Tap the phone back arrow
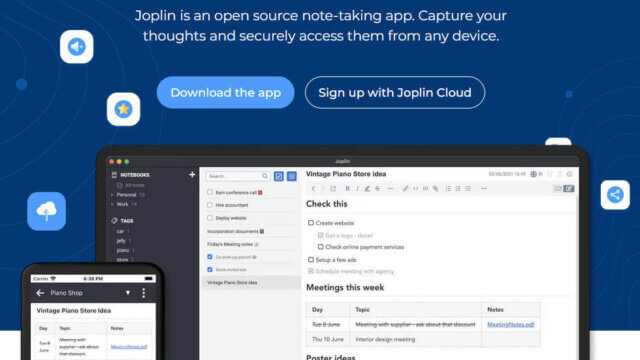Image resolution: width=640 pixels, height=360 pixels. pos(40,293)
